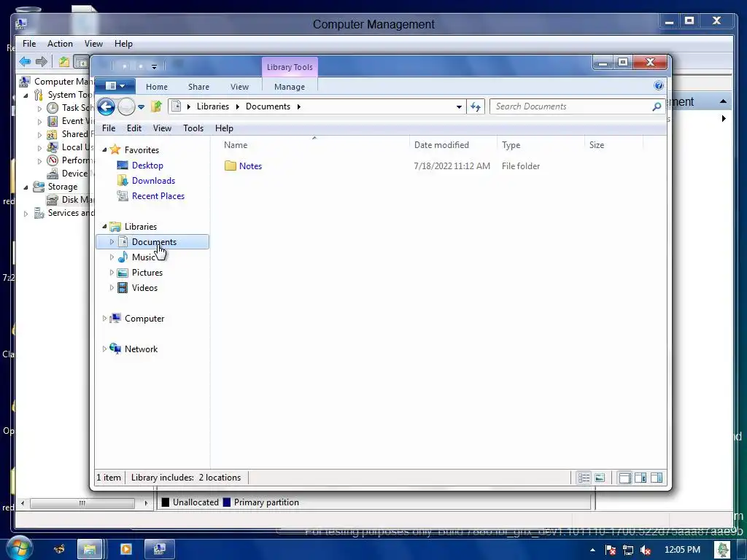Toggle the navigation pane icon in status bar
Image resolution: width=747 pixels, height=560 pixels.
coord(624,478)
